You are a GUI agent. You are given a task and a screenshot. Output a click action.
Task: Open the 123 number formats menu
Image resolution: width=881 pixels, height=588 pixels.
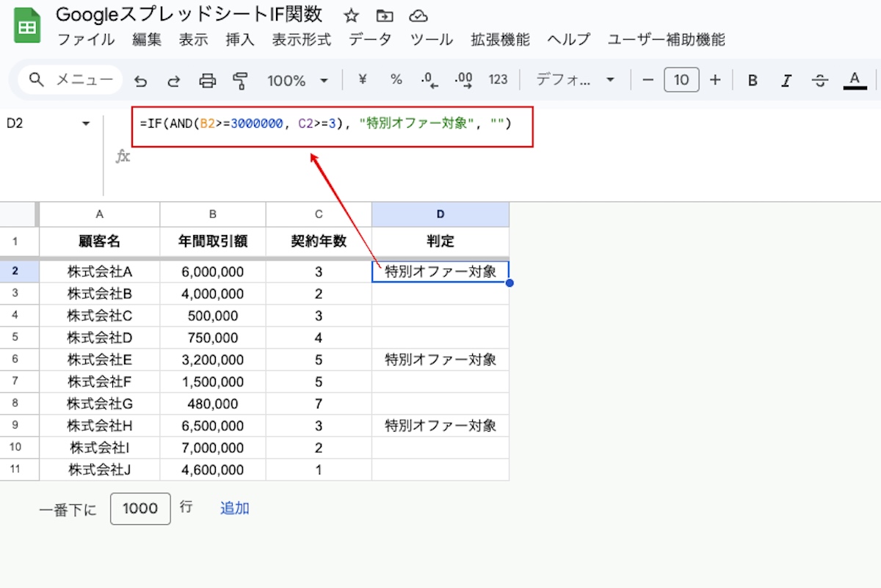(x=498, y=79)
